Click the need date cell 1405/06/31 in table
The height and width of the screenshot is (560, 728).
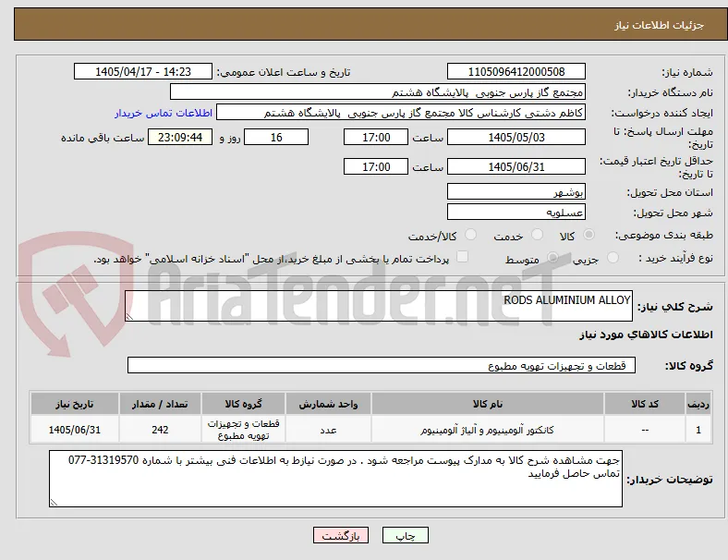[x=75, y=430]
